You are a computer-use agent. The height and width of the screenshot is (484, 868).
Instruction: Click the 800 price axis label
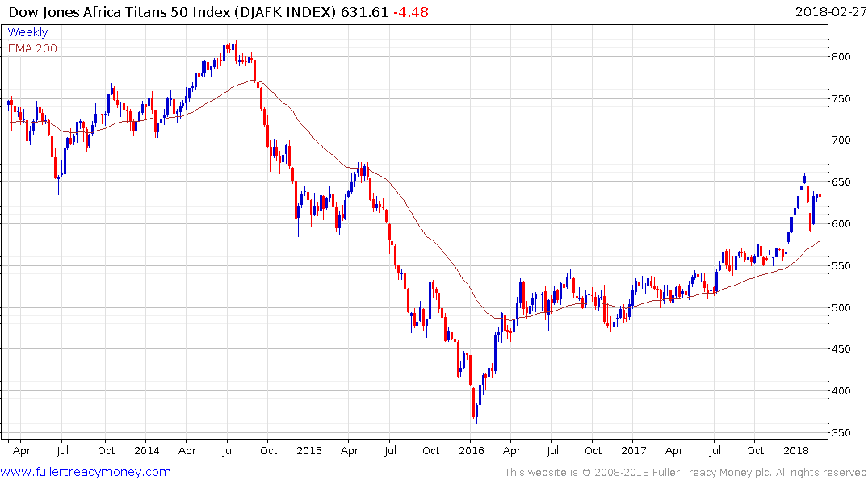point(841,57)
